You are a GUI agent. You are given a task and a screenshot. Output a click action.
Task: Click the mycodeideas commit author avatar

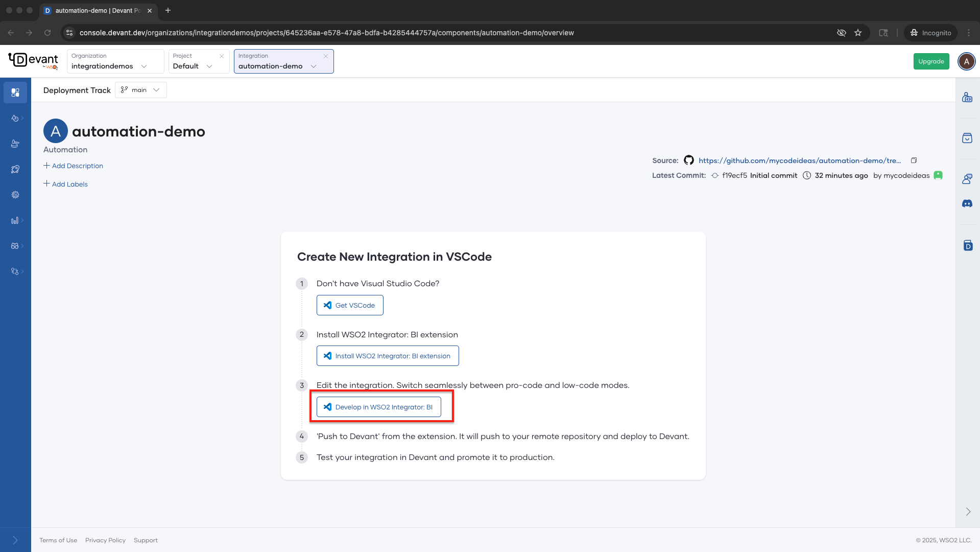click(938, 175)
